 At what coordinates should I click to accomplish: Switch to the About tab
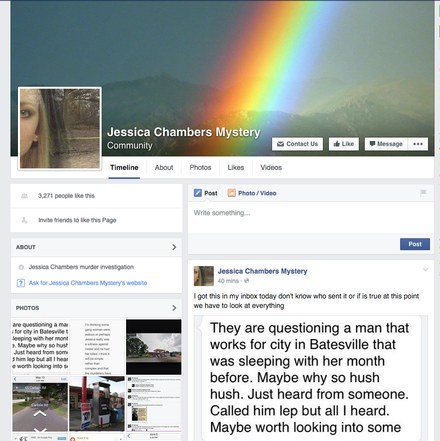pos(164,167)
